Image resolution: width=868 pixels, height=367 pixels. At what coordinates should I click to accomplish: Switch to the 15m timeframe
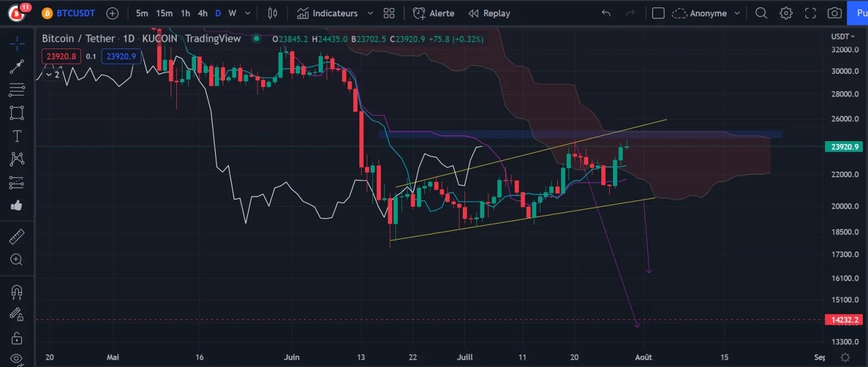(164, 13)
